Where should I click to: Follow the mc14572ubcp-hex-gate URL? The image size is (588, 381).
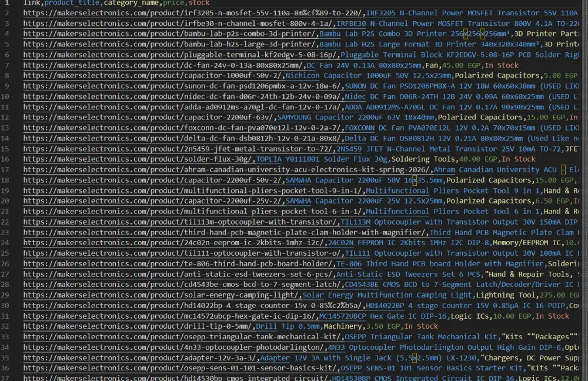click(x=171, y=316)
